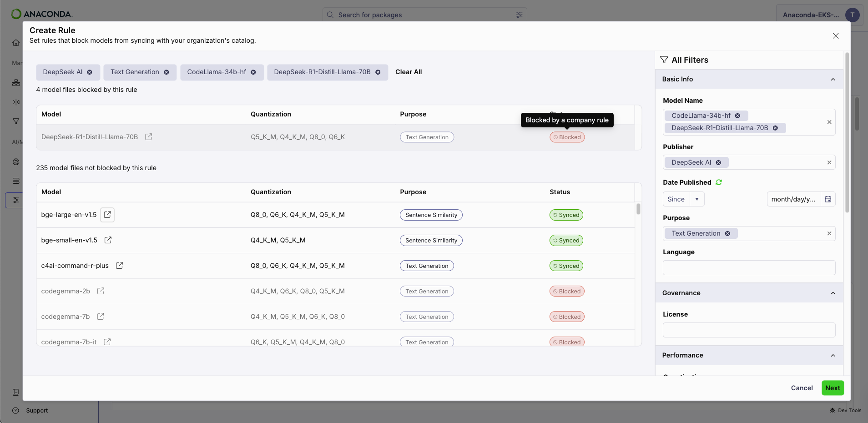Open the user avatar menu
Viewport: 868px width, 423px height.
point(852,15)
